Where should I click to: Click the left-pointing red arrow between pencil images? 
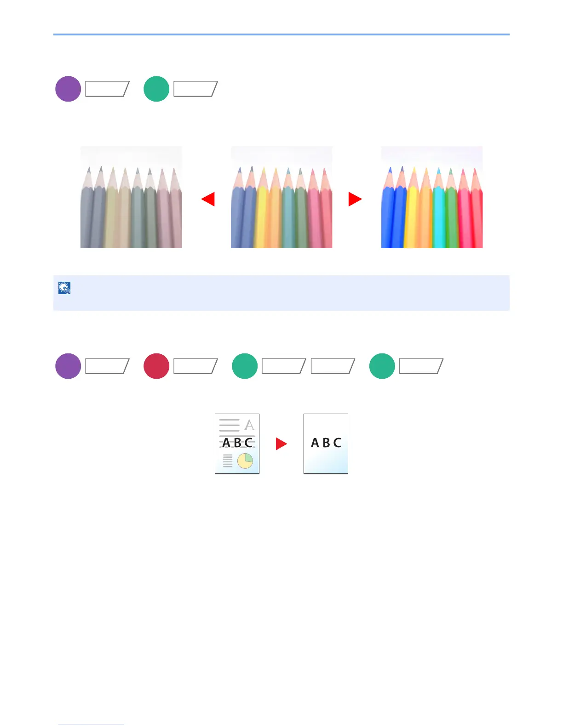click(x=208, y=199)
